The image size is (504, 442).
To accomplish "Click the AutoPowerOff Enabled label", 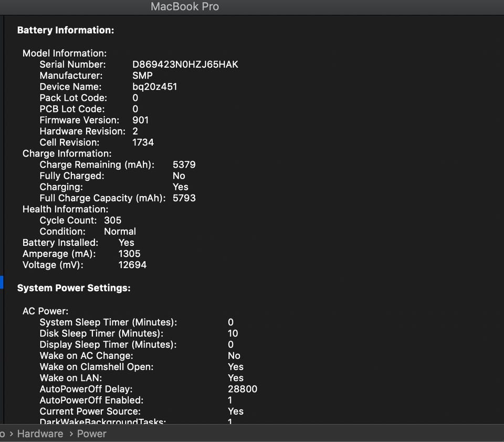I will (91, 400).
